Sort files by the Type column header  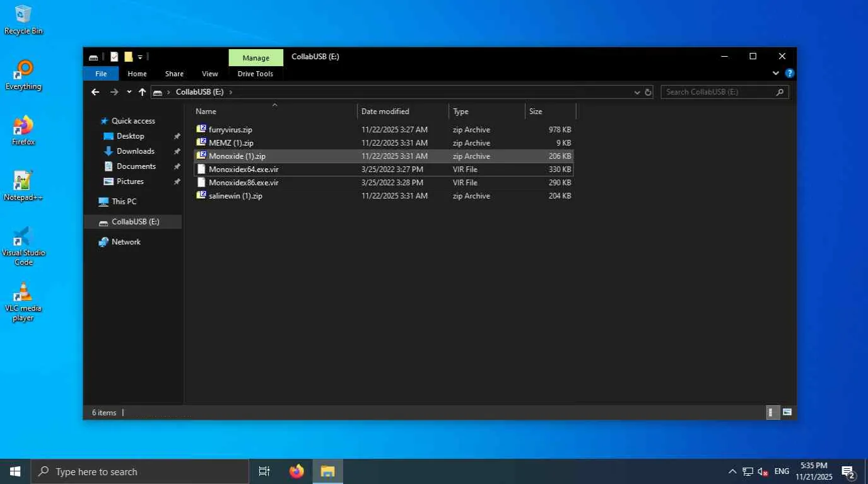click(487, 112)
